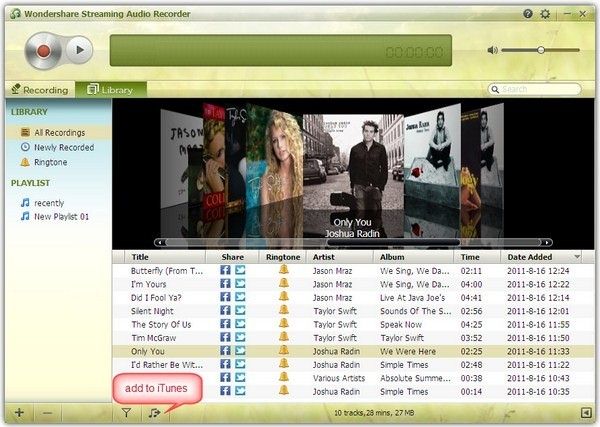The width and height of the screenshot is (600, 427).
Task: Share I'm Yours on Twitter
Action: 240,284
